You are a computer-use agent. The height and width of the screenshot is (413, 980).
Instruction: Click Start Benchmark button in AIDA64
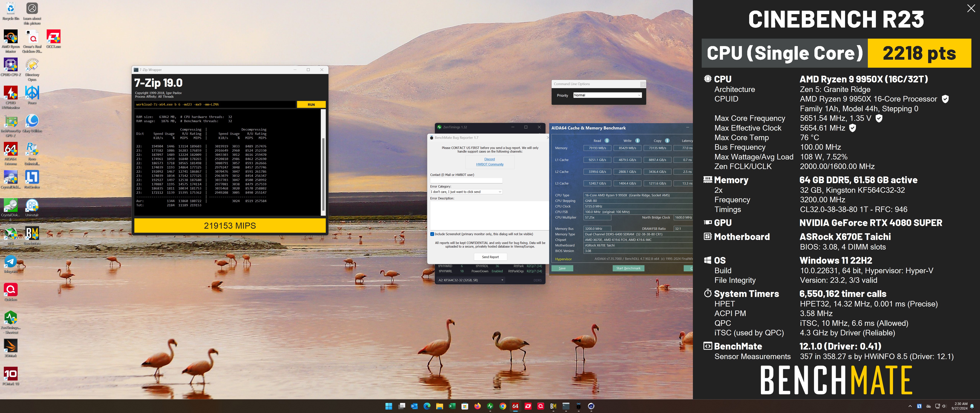coord(628,268)
